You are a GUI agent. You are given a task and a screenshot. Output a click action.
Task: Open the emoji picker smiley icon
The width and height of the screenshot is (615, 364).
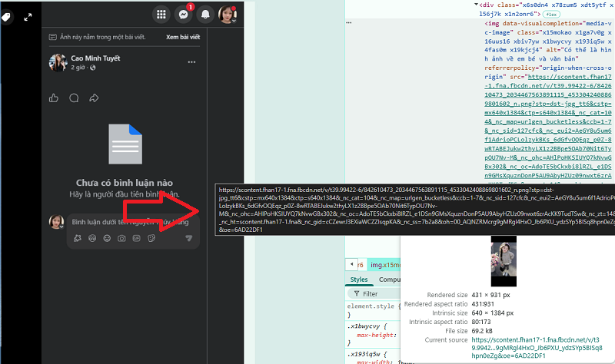click(x=107, y=238)
